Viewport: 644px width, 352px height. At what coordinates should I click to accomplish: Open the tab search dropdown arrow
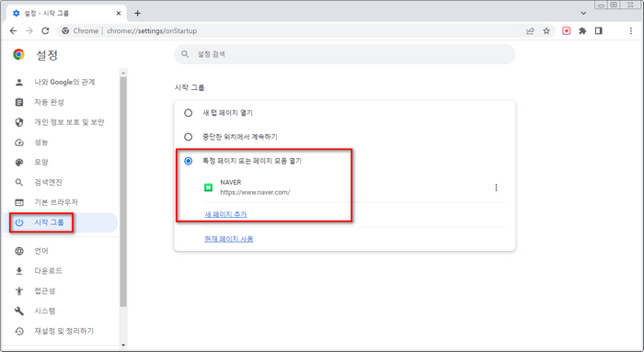(x=583, y=13)
